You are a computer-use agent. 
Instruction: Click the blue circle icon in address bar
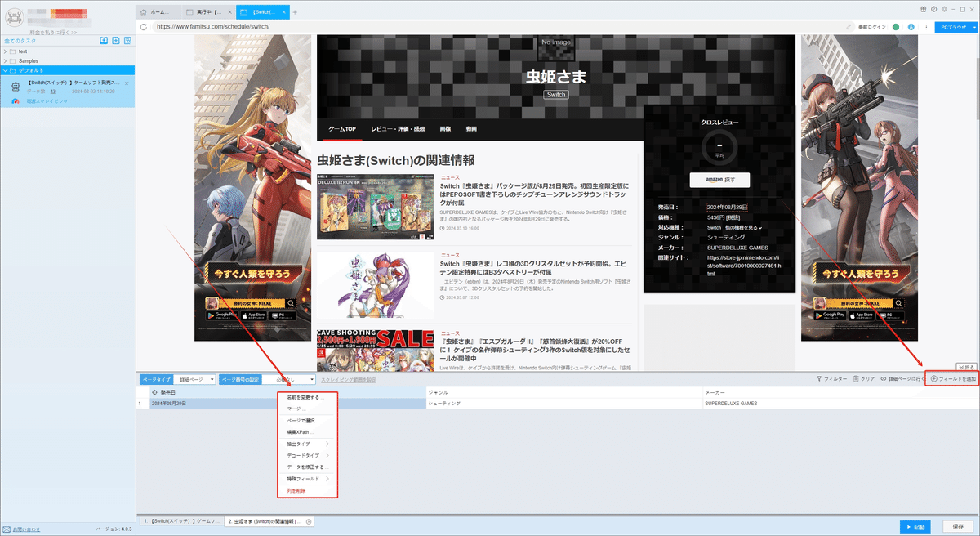coord(911,26)
